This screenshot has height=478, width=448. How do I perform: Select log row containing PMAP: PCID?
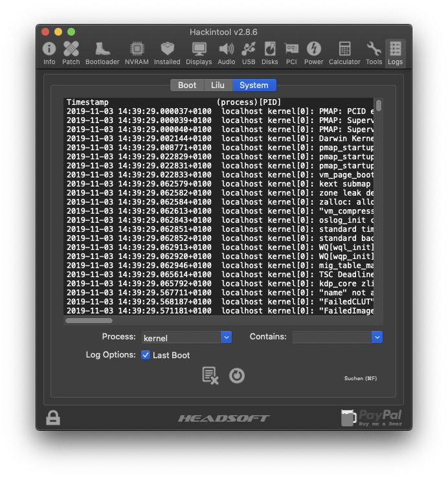219,111
